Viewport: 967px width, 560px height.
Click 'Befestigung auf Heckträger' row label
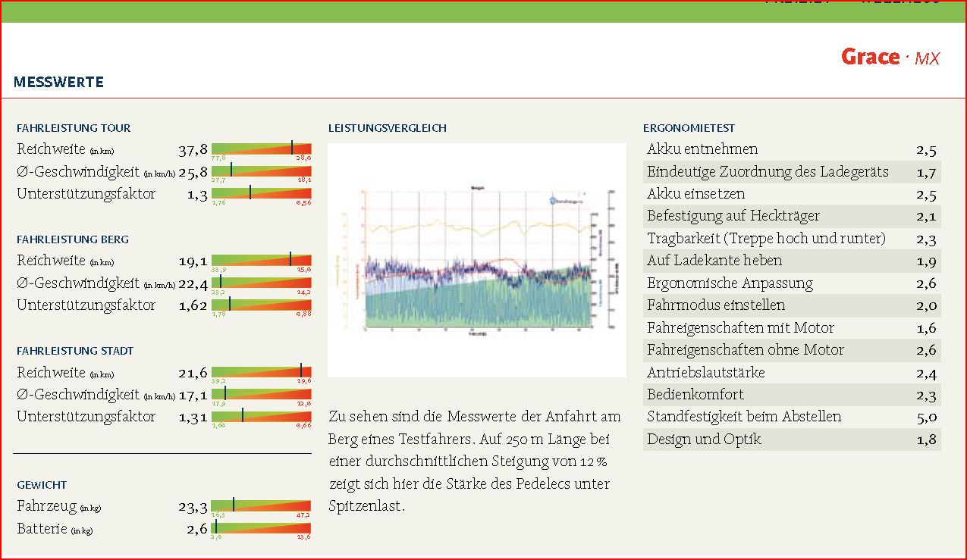click(x=733, y=216)
